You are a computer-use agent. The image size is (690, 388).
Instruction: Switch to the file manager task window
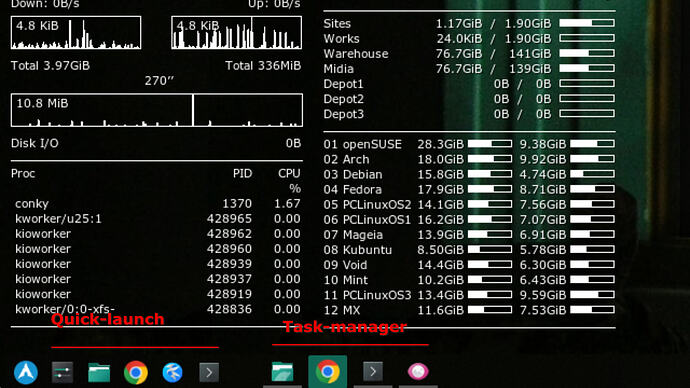[x=282, y=372]
